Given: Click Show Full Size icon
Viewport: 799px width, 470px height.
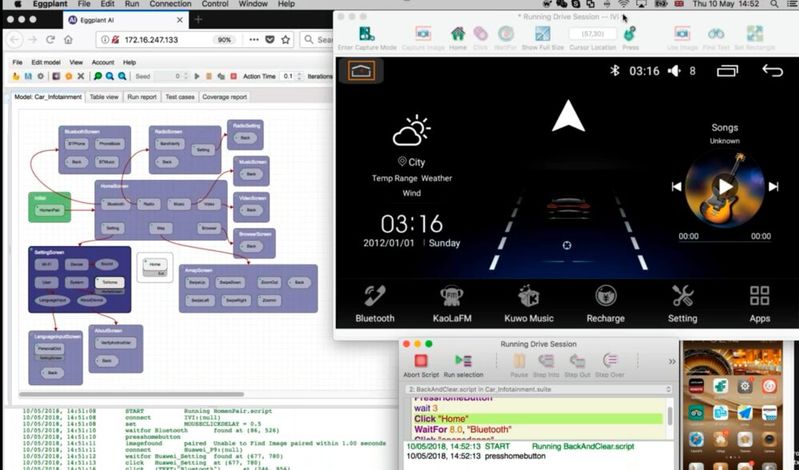Looking at the screenshot, I should [x=542, y=34].
